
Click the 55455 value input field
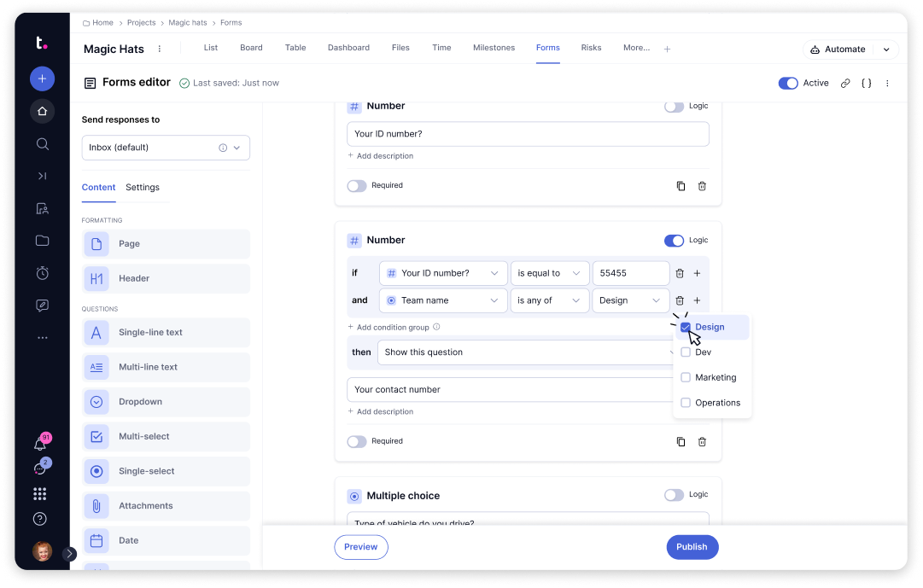pyautogui.click(x=630, y=273)
